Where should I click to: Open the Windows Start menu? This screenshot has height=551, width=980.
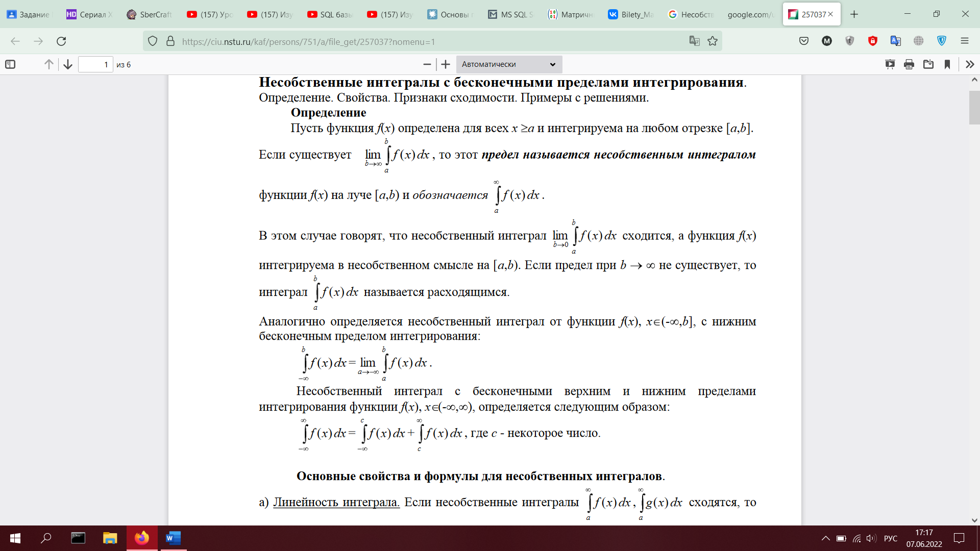[15, 538]
